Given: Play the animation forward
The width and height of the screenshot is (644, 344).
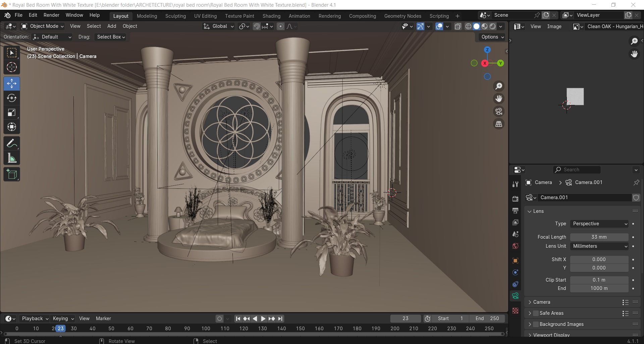Looking at the screenshot, I should [263, 319].
